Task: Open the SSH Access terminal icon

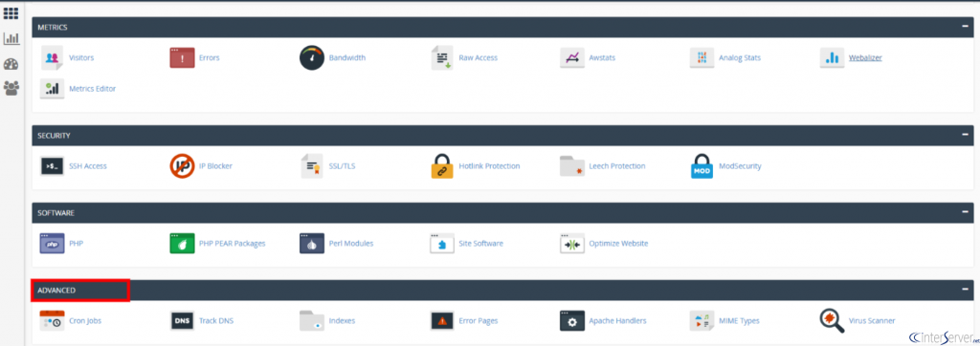Action: pyautogui.click(x=52, y=166)
